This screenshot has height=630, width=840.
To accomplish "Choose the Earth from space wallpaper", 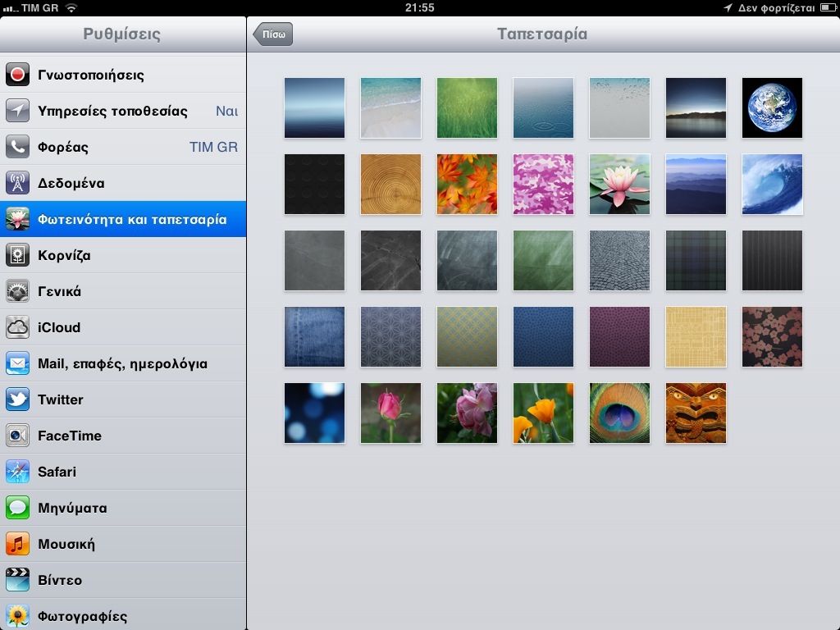I will tap(772, 108).
